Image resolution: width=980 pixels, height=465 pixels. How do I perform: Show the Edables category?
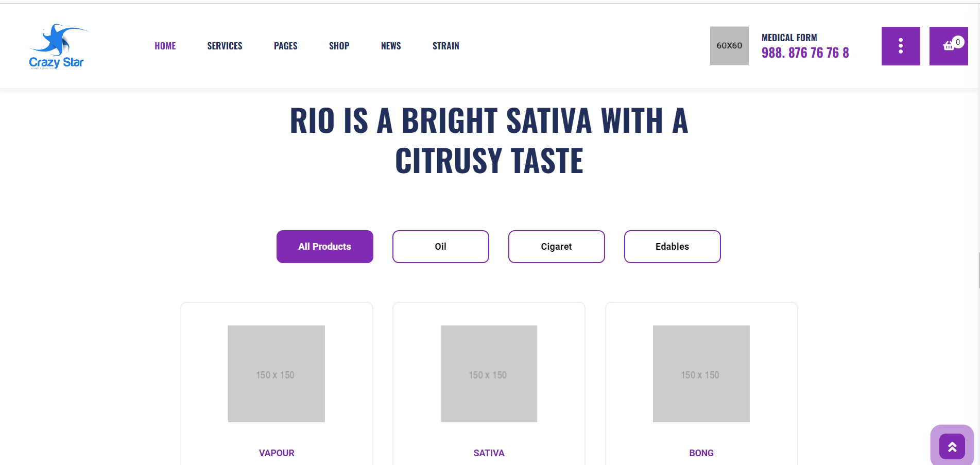click(x=673, y=247)
